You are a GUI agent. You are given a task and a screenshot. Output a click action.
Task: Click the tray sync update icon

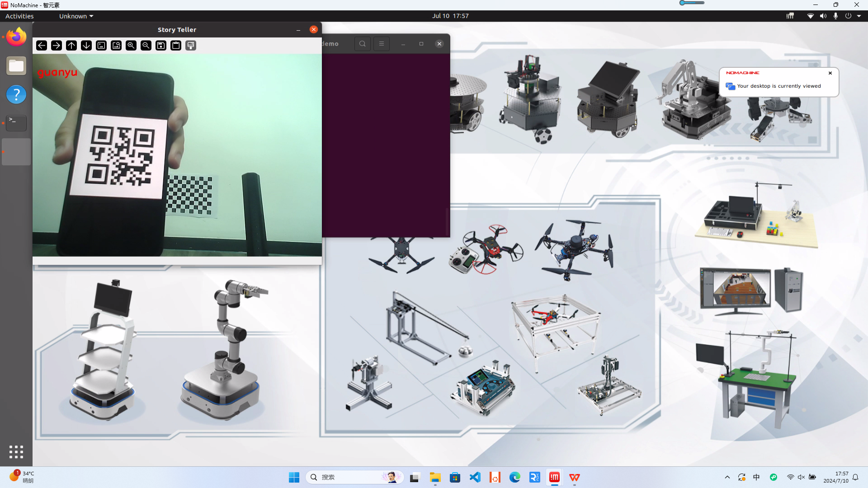742,477
